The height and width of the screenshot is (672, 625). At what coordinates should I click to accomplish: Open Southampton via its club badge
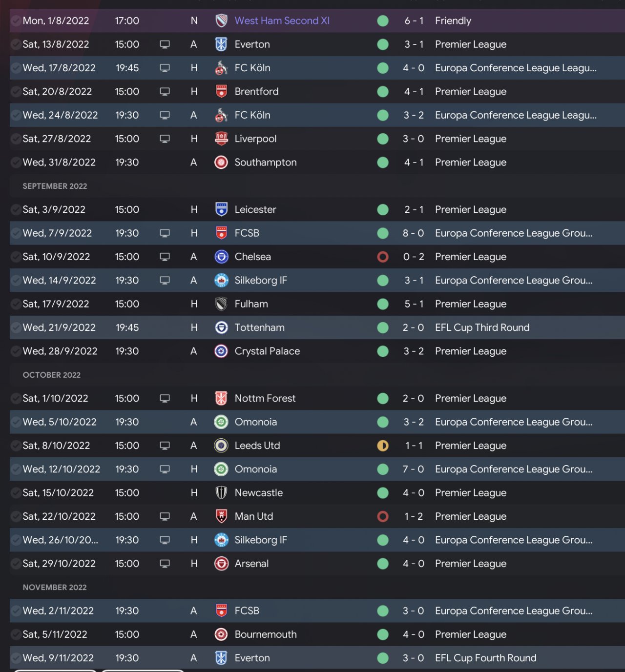(x=221, y=163)
